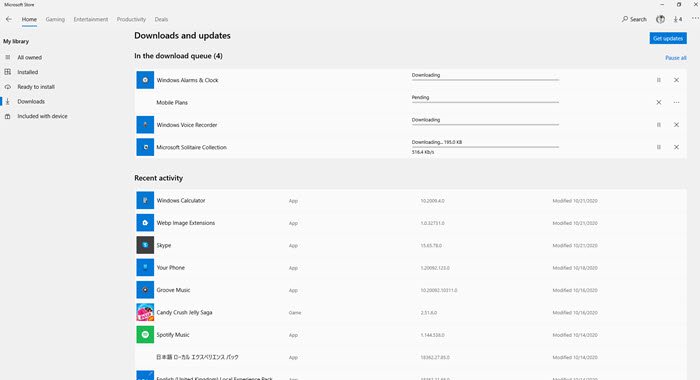
Task: Click the Skype app icon
Action: (x=145, y=245)
